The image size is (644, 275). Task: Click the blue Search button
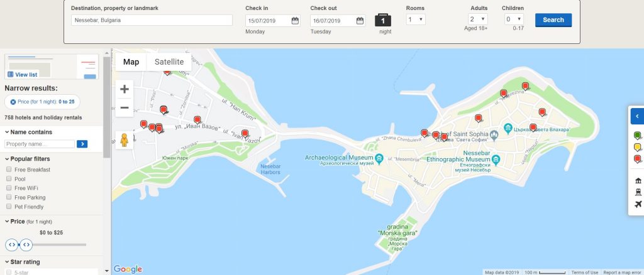coord(553,20)
